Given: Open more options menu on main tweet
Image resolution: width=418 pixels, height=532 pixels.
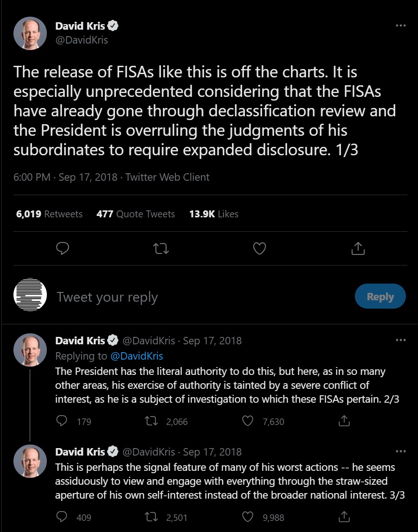Looking at the screenshot, I should point(400,26).
